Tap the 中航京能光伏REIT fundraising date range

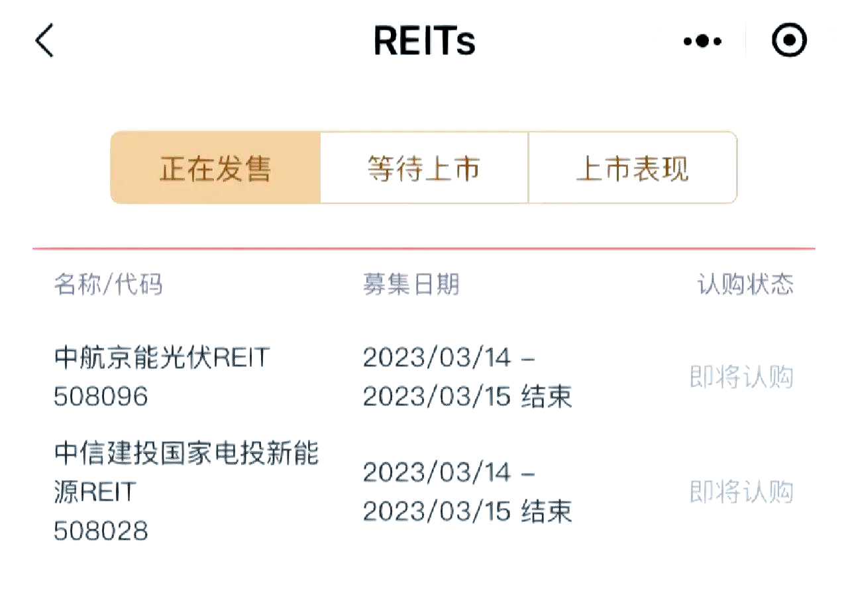click(467, 378)
